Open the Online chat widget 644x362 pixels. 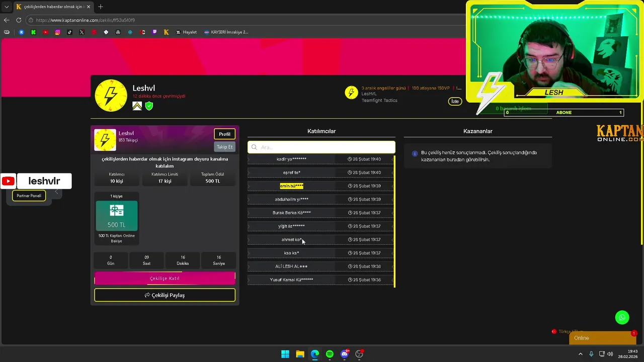click(x=603, y=338)
